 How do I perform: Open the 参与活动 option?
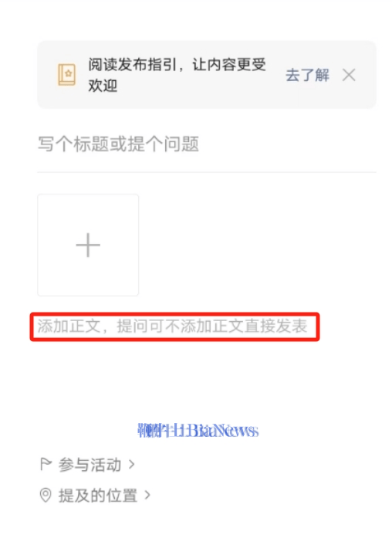click(x=90, y=465)
